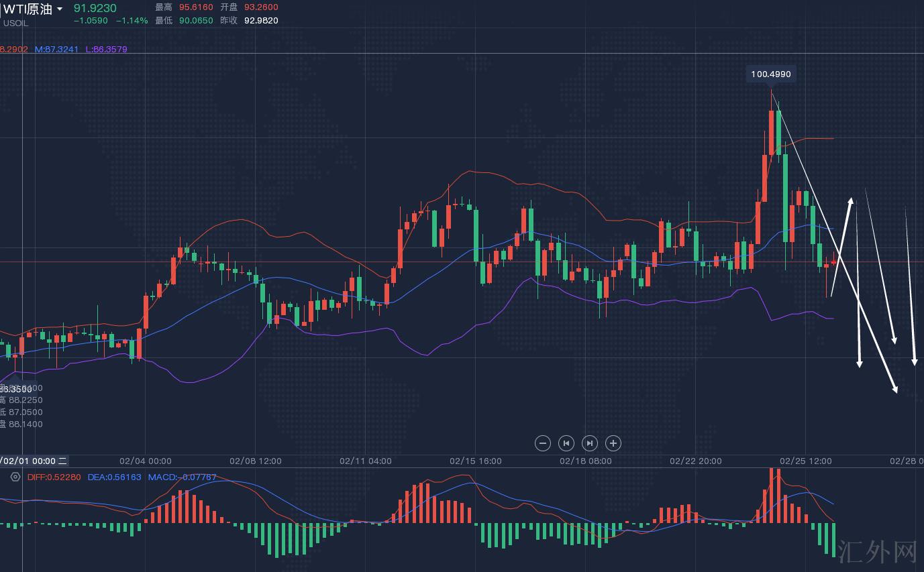Click the L:86.3579 Bollinger lower band label
The height and width of the screenshot is (572, 924).
[x=106, y=50]
